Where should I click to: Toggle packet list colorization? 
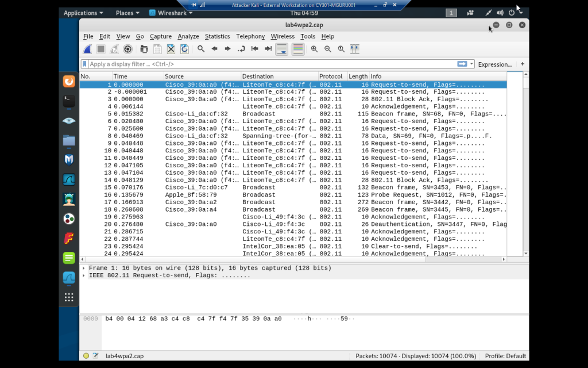pyautogui.click(x=298, y=49)
